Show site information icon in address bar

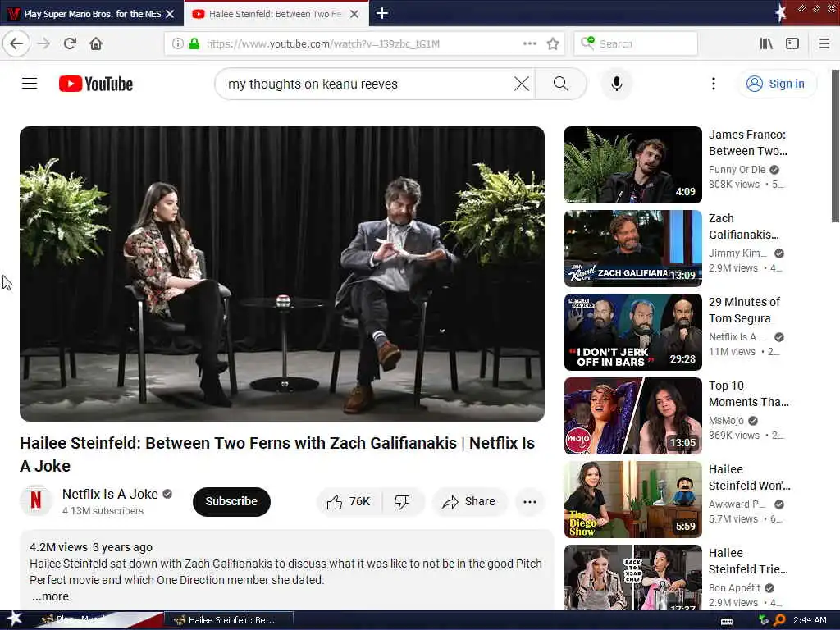pyautogui.click(x=178, y=44)
